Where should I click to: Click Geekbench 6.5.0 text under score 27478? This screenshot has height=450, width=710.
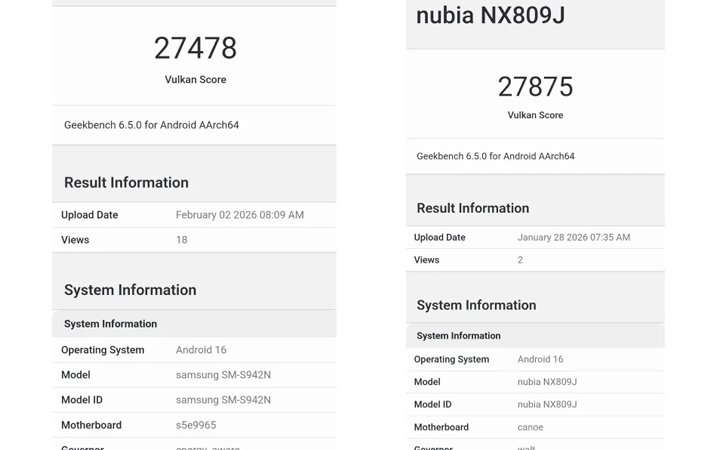click(151, 125)
